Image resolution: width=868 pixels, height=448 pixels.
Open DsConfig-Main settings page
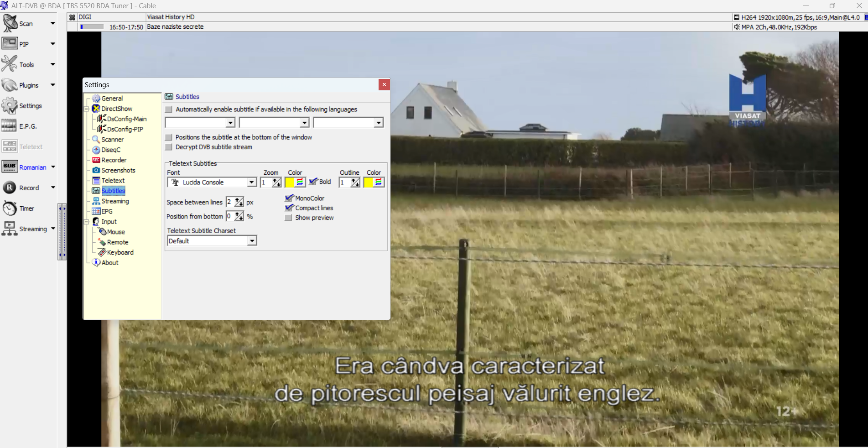[127, 119]
